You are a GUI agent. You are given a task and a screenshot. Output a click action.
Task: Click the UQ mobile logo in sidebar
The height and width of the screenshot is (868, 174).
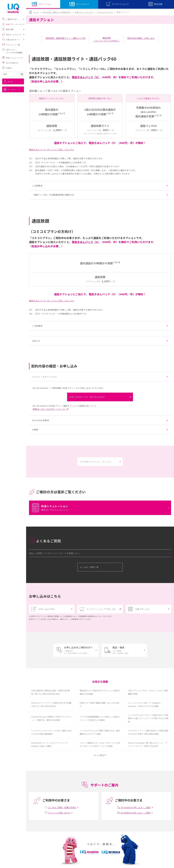coord(13,8)
